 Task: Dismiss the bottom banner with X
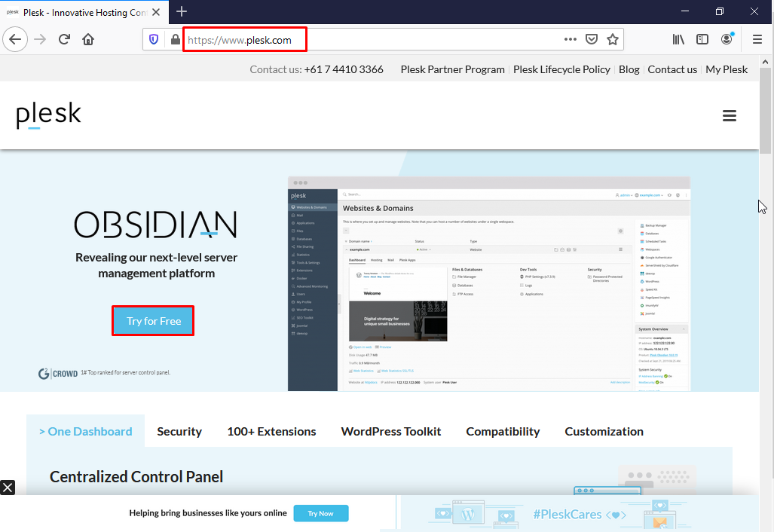[8, 488]
